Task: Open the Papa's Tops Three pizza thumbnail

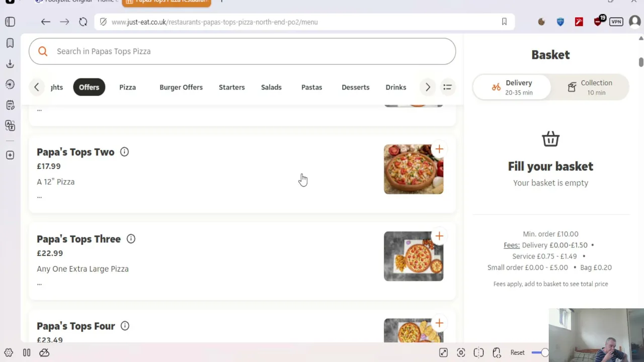Action: point(414,256)
